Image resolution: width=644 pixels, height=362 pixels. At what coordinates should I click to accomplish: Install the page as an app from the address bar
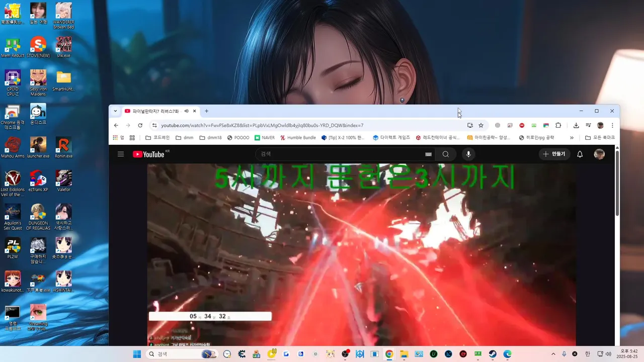click(x=470, y=125)
